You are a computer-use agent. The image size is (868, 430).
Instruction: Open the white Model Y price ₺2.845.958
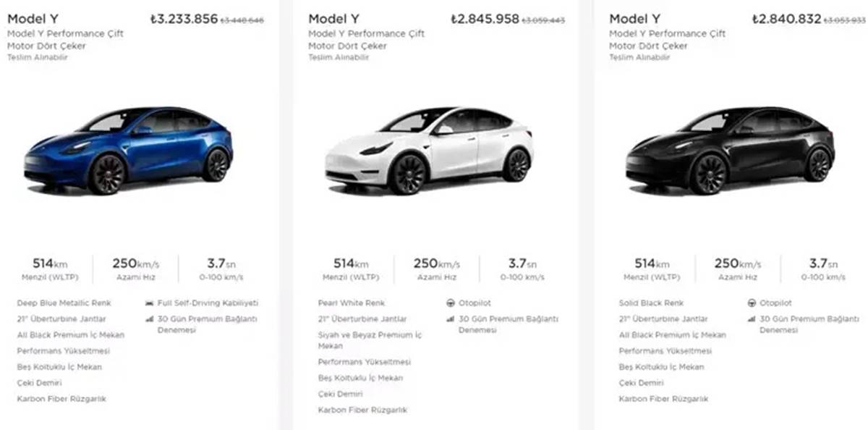click(485, 18)
